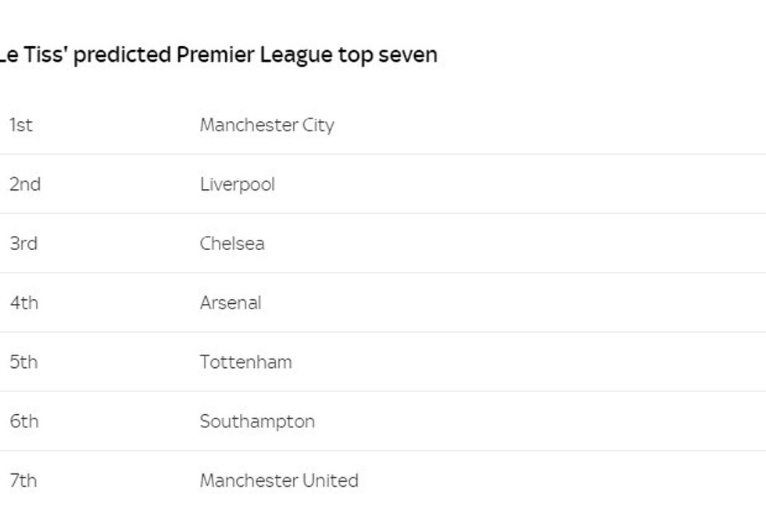Click the divider line between Liverpool and Chelsea
Viewport: 766px width, 532px height.
(x=383, y=213)
